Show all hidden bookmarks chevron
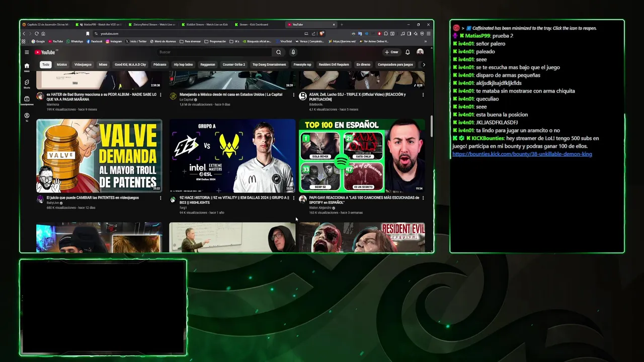 click(426, 41)
